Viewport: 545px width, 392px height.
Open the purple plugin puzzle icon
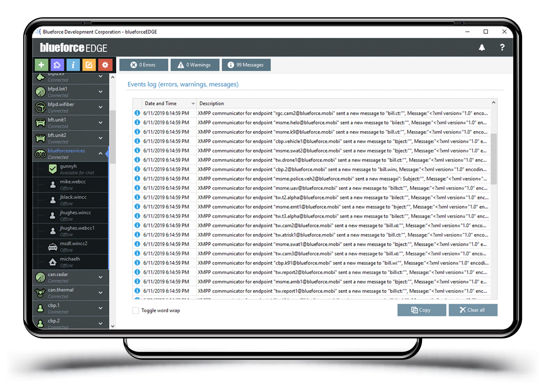(57, 65)
